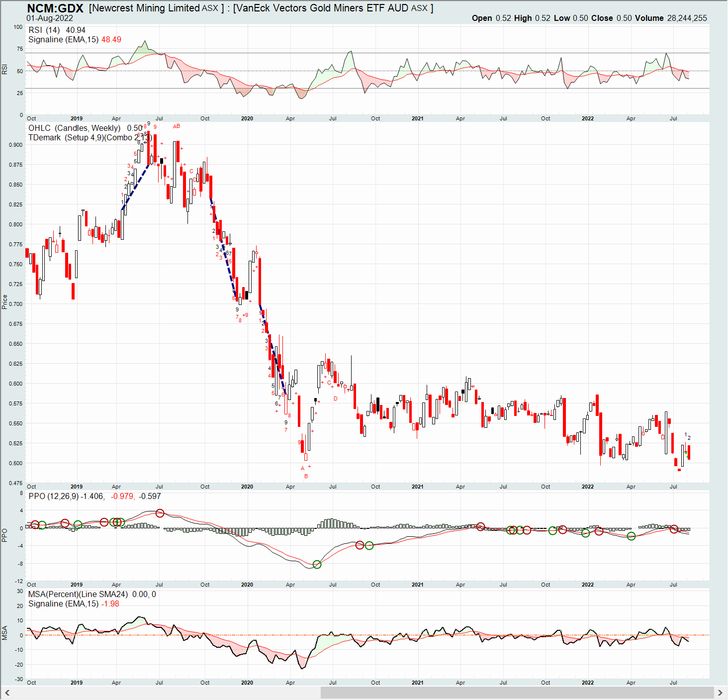This screenshot has height=700, width=728.
Task: Click the 2021 label on RSI panel axis
Action: coord(418,119)
